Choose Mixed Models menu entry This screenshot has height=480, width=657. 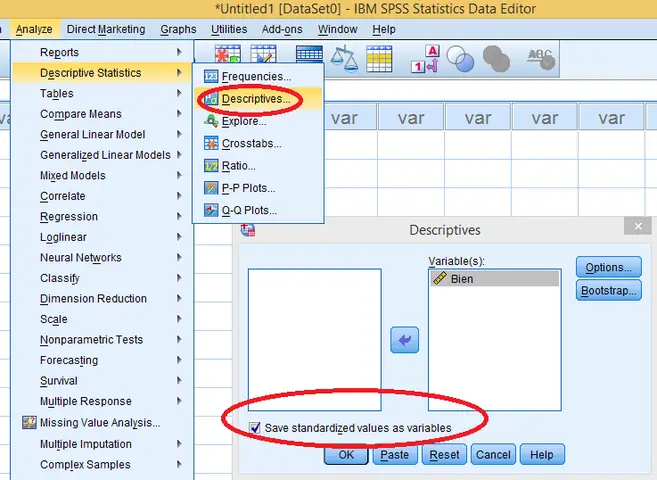point(102,175)
